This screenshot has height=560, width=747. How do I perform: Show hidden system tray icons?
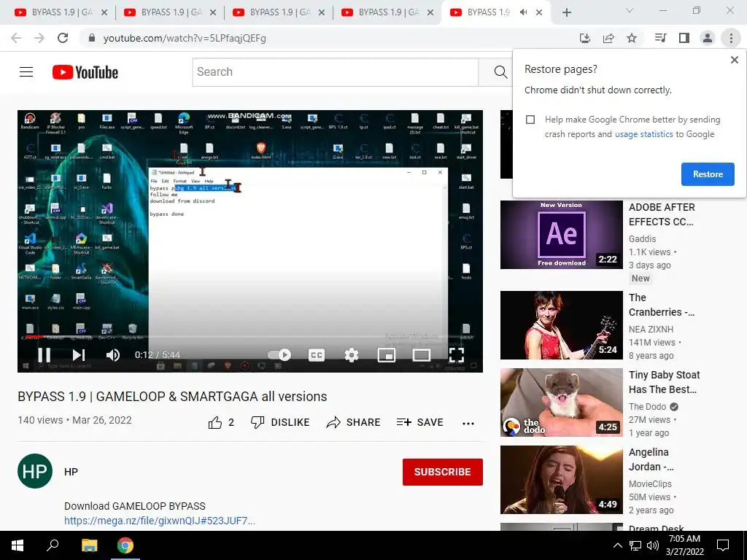coord(617,545)
